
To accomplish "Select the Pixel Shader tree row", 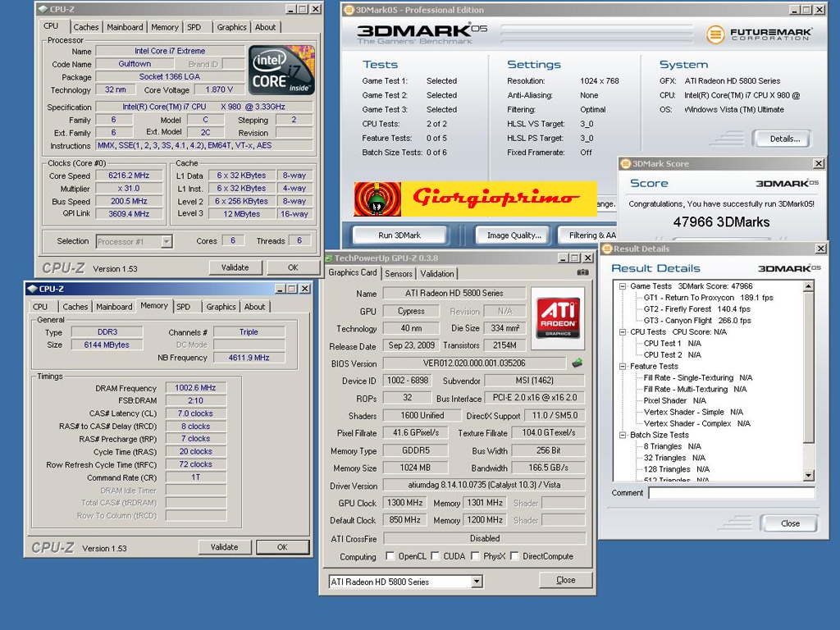I will (x=675, y=400).
